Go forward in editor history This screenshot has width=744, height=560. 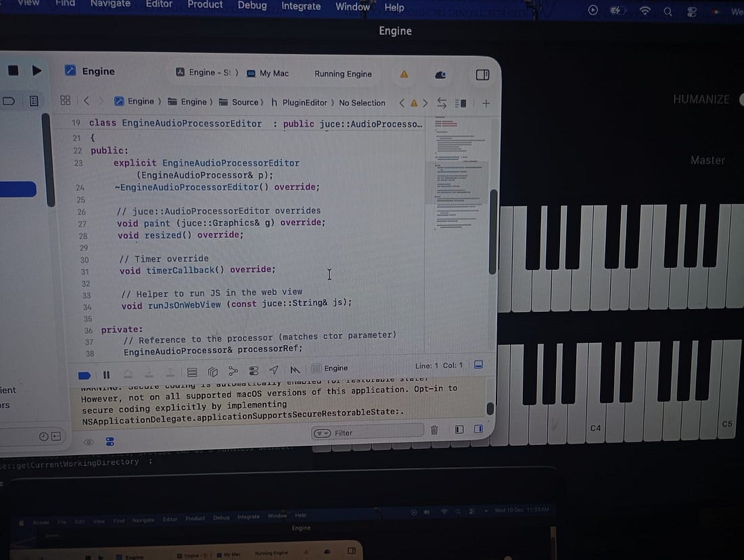101,101
